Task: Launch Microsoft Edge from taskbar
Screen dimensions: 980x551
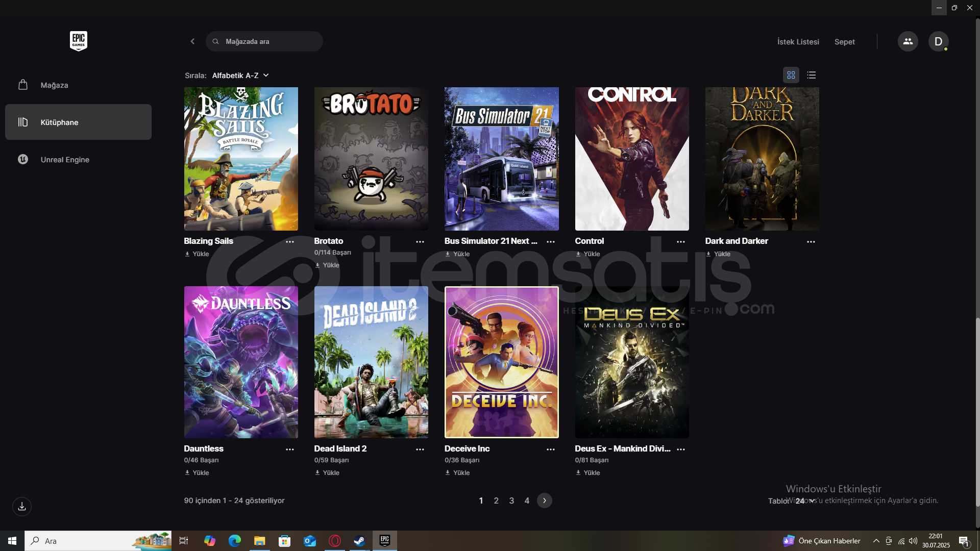Action: coord(235,541)
